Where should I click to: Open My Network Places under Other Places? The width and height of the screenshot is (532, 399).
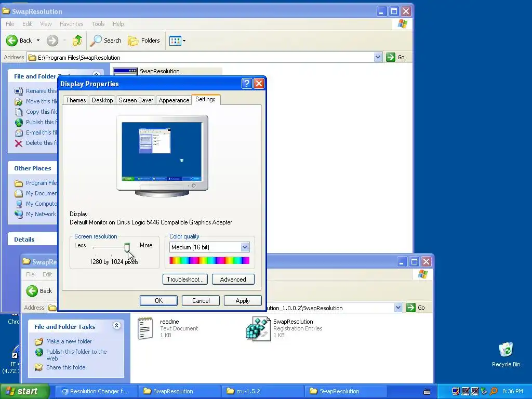pos(36,214)
